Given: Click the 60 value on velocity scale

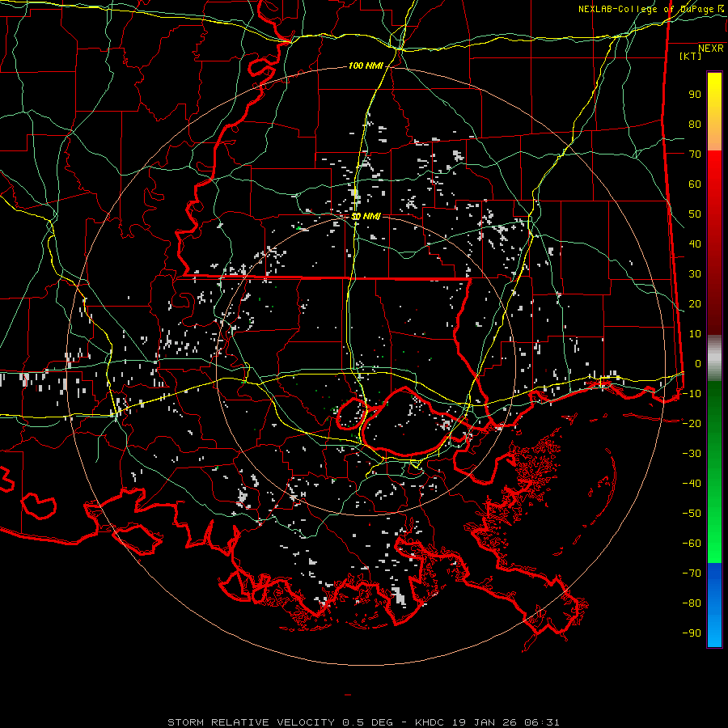Looking at the screenshot, I should (x=695, y=184).
